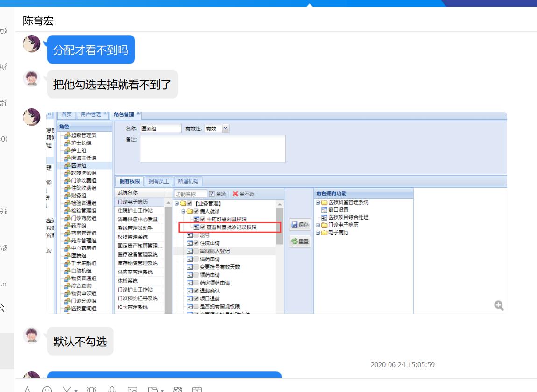This screenshot has height=392, width=537.
Task: Switch to the 首页 tab
Action: tap(67, 114)
